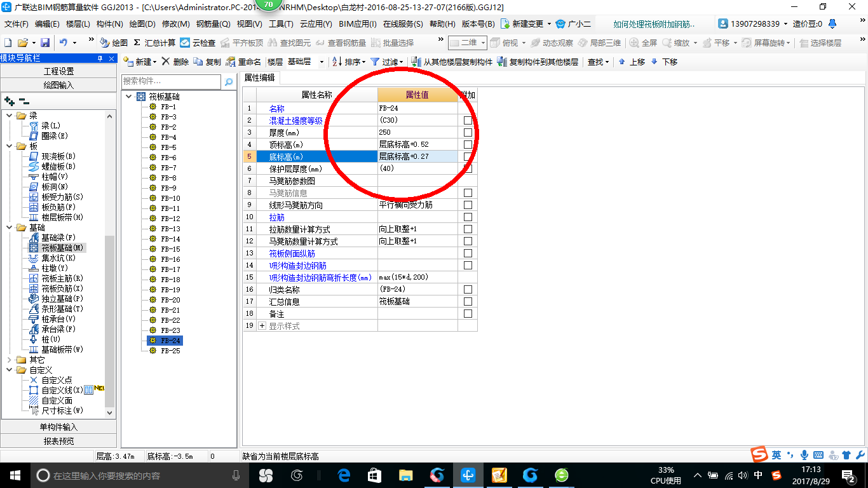The width and height of the screenshot is (868, 488).
Task: Open 钢筋量(Q) menu
Action: tap(213, 24)
